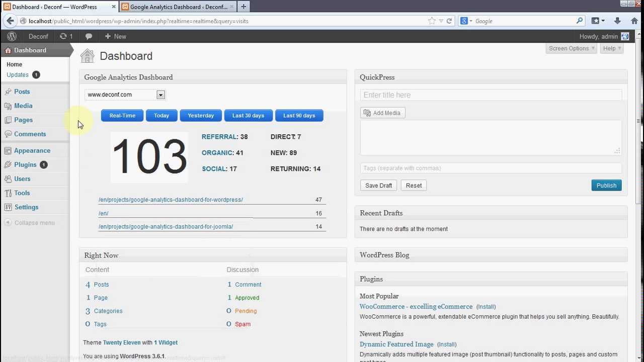The width and height of the screenshot is (644, 362).
Task: Open the google-analytics-dashboard-for-wordpress page link
Action: pos(171,200)
